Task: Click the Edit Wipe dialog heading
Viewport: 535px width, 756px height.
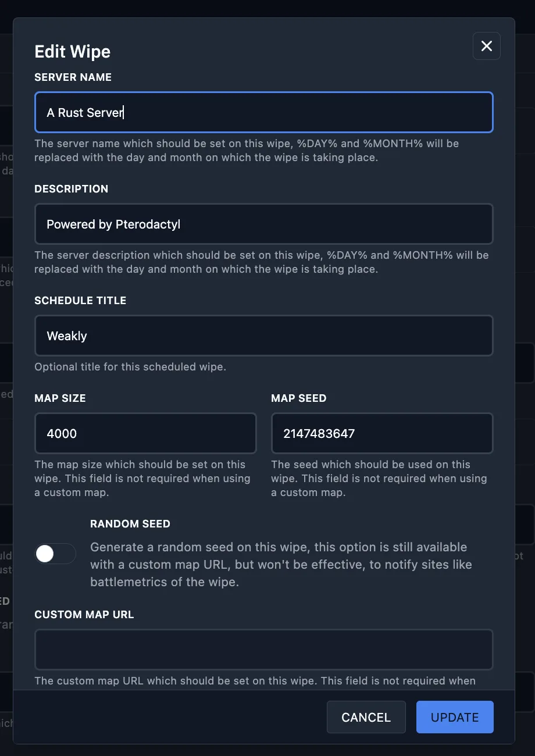Action: (72, 52)
